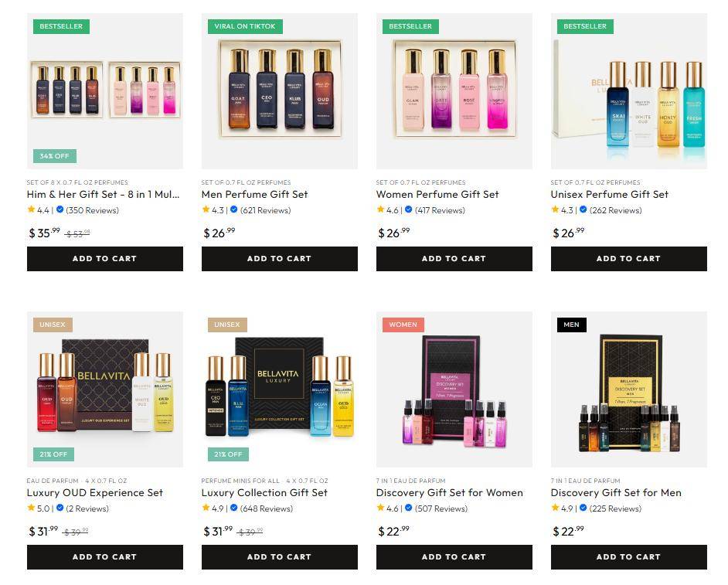This screenshot has height=585, width=728.
Task: Click the MEN label on Discovery Gift Set
Action: click(572, 325)
